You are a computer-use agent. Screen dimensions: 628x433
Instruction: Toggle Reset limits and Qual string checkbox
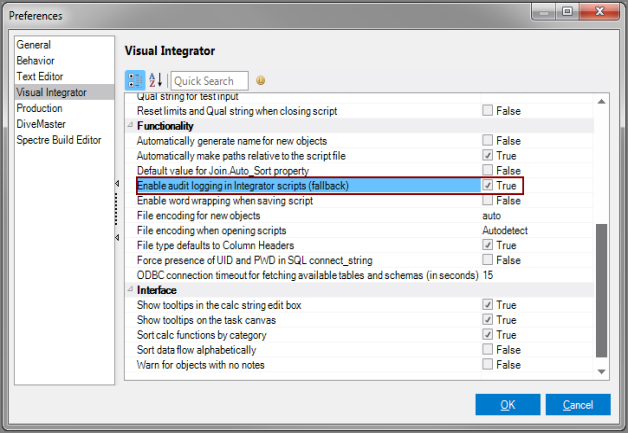487,110
